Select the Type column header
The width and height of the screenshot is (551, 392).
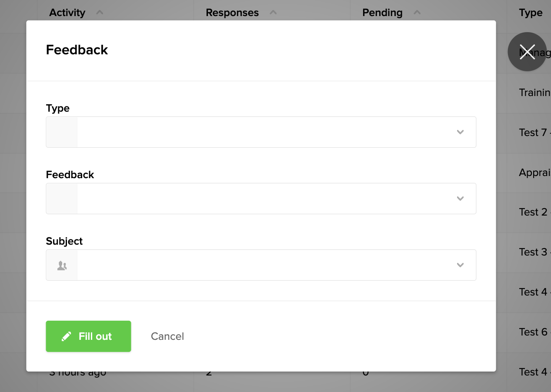531,13
